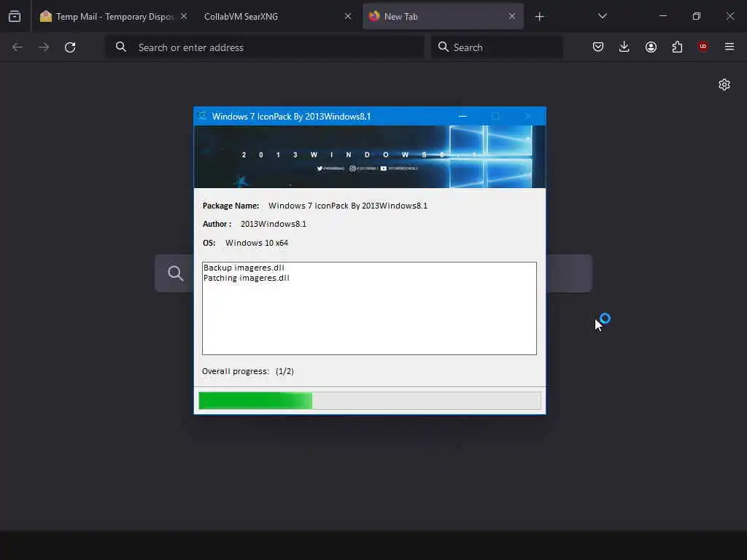Click the 'Patching imageres.dll' log line
This screenshot has width=747, height=560.
(x=247, y=278)
